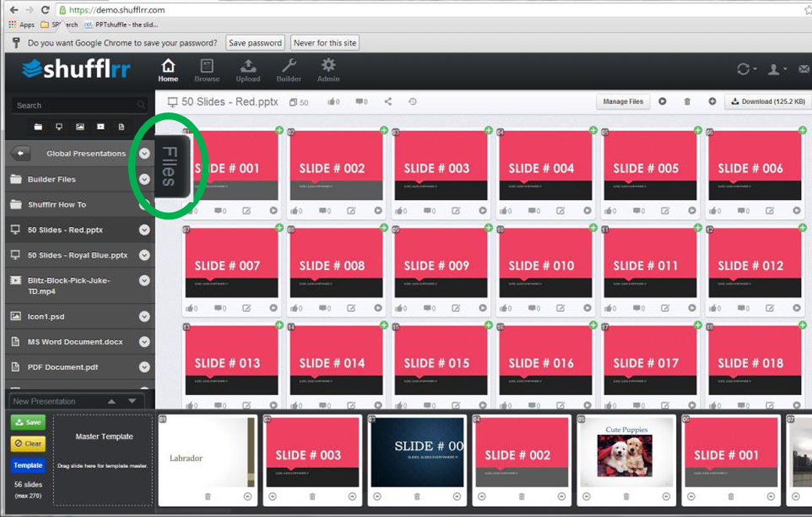This screenshot has height=517, width=812.
Task: Add SLIDE # 005 using green plus
Action: click(698, 130)
